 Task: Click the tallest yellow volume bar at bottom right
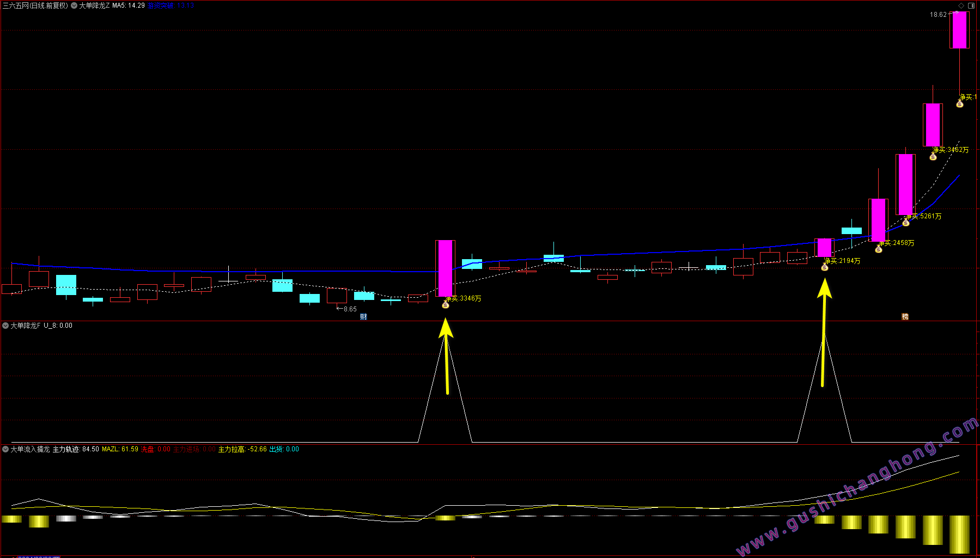(960, 535)
